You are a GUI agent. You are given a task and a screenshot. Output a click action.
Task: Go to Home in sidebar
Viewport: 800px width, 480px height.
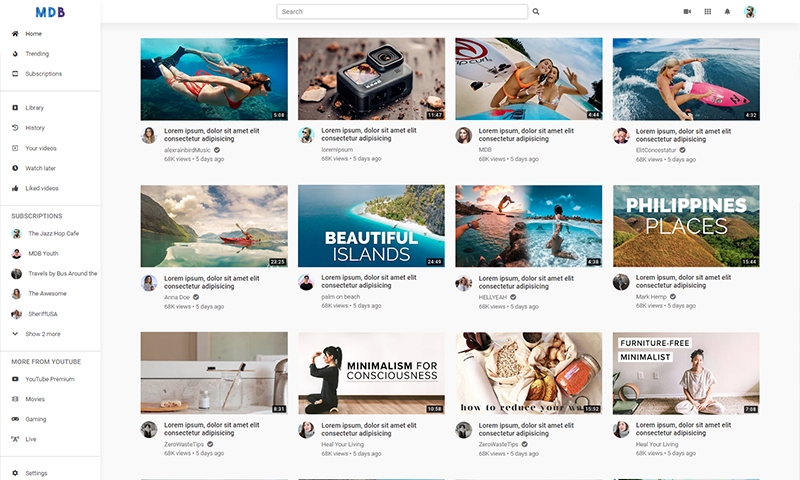[x=34, y=34]
